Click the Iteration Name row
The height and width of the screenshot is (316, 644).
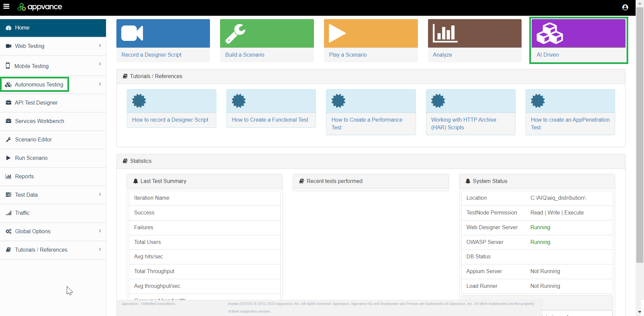click(205, 198)
